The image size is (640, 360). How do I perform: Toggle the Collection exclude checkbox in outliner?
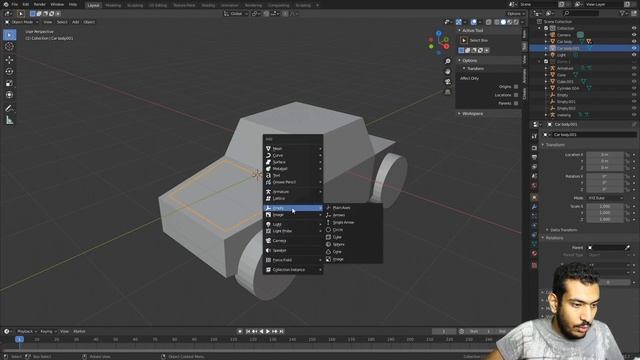click(546, 28)
